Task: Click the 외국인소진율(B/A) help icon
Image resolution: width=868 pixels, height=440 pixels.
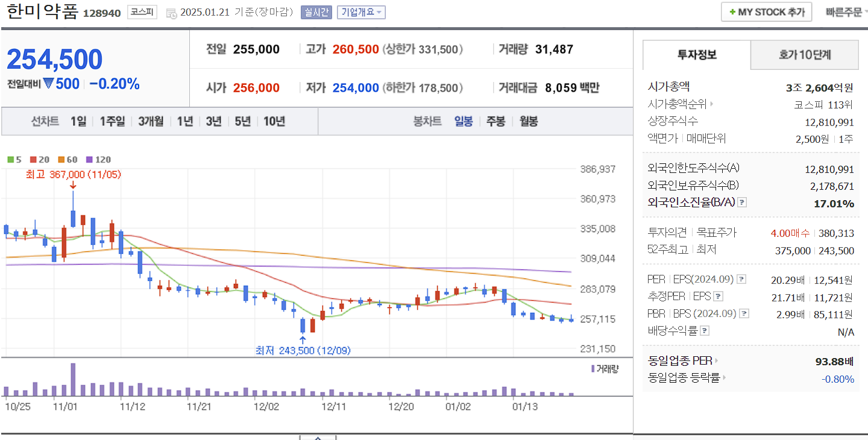Action: click(x=741, y=202)
